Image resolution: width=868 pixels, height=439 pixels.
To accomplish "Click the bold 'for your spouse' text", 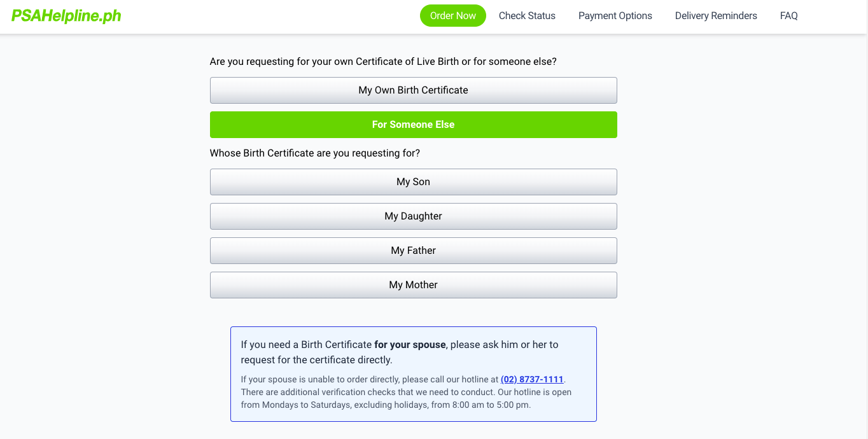I will pos(410,345).
